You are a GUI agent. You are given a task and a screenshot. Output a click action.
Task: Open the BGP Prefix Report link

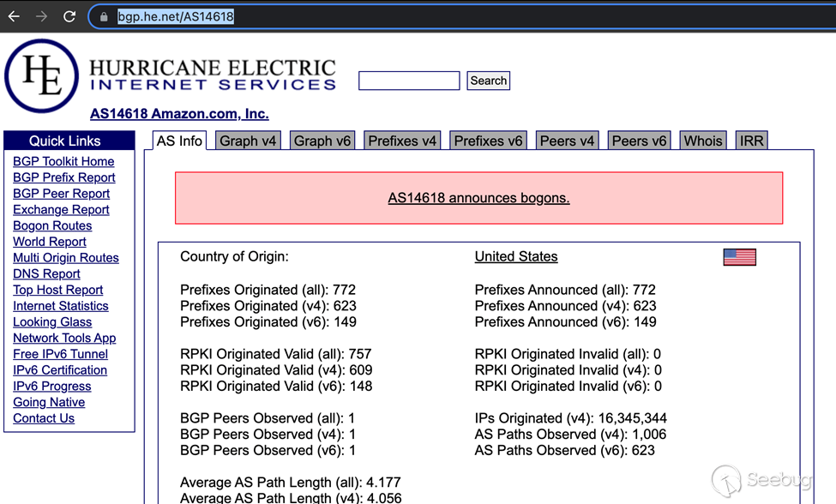pyautogui.click(x=64, y=177)
